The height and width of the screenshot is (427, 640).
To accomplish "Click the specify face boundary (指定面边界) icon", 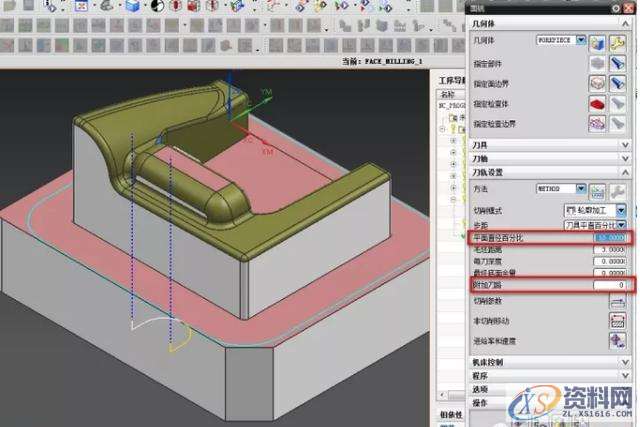I will [x=596, y=84].
